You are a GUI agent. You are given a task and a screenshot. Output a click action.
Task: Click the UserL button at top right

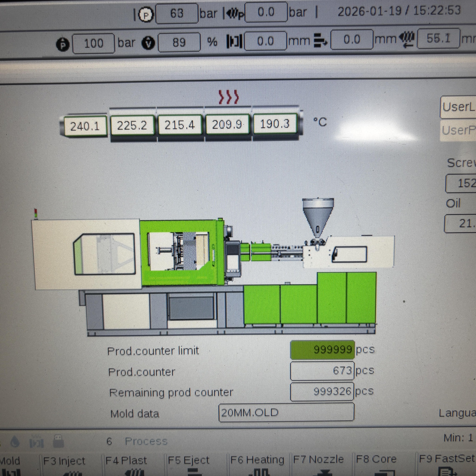point(458,107)
